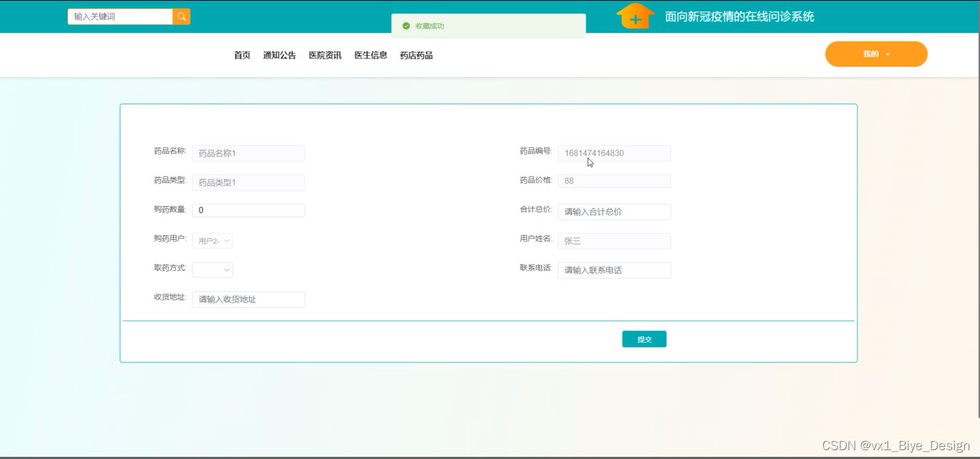The image size is (980, 459).
Task: Click the 用户姓名 field showing 张三
Action: 614,241
